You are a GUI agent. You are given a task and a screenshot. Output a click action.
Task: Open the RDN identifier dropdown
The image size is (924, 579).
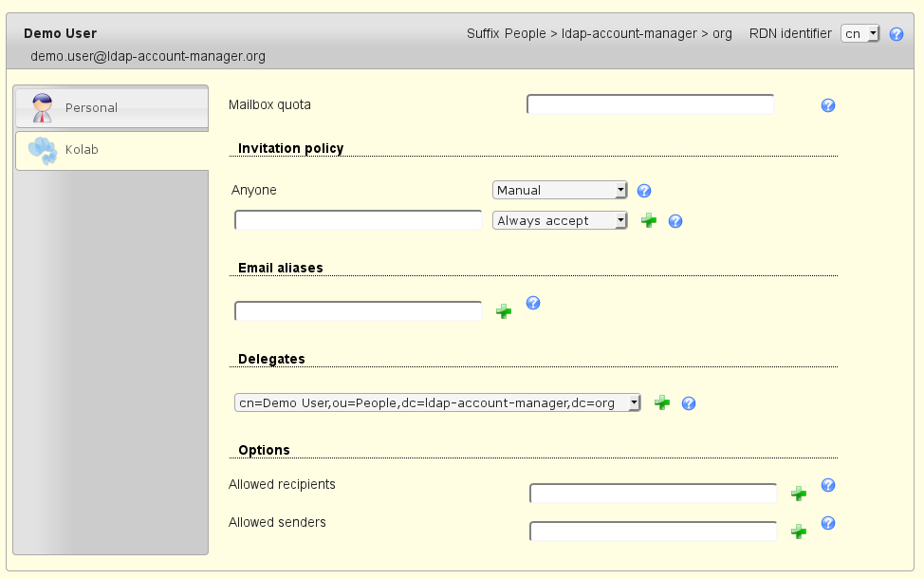[860, 33]
